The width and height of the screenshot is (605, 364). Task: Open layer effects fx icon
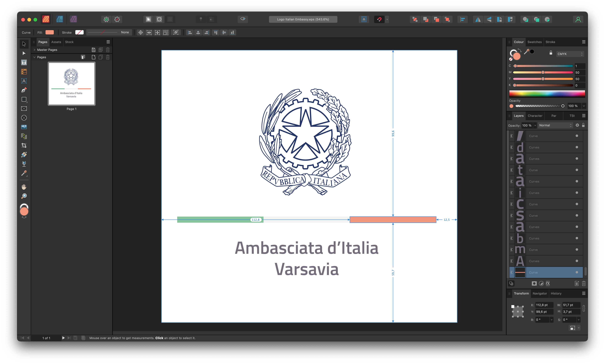pos(548,283)
